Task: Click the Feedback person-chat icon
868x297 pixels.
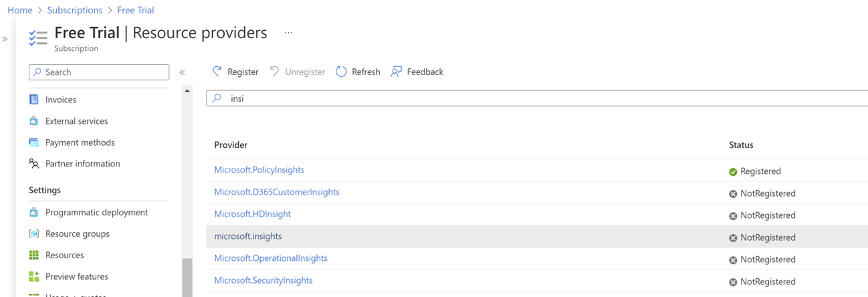Action: (397, 72)
